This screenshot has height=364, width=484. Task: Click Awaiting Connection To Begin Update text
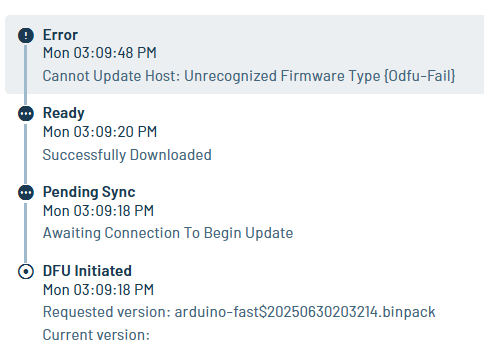point(168,233)
